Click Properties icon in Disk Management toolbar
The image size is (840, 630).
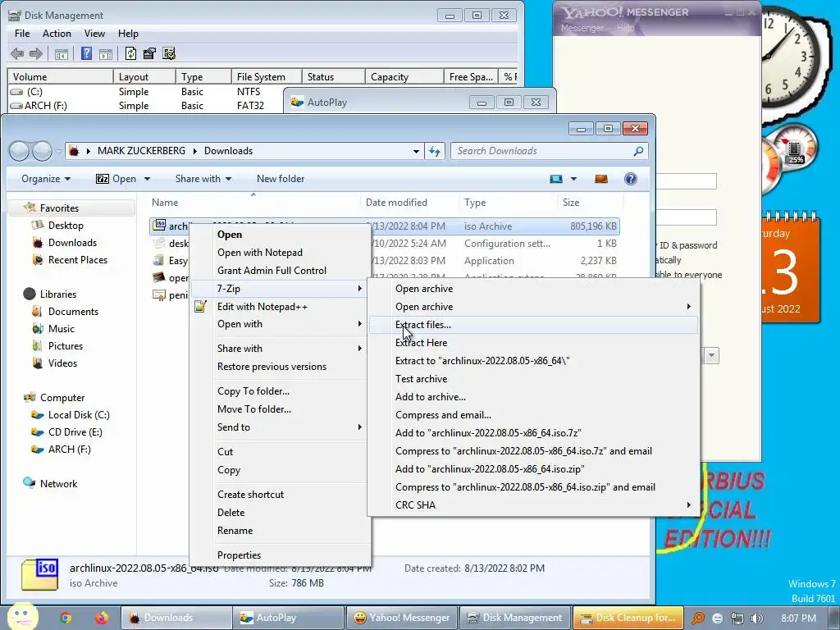pyautogui.click(x=149, y=53)
